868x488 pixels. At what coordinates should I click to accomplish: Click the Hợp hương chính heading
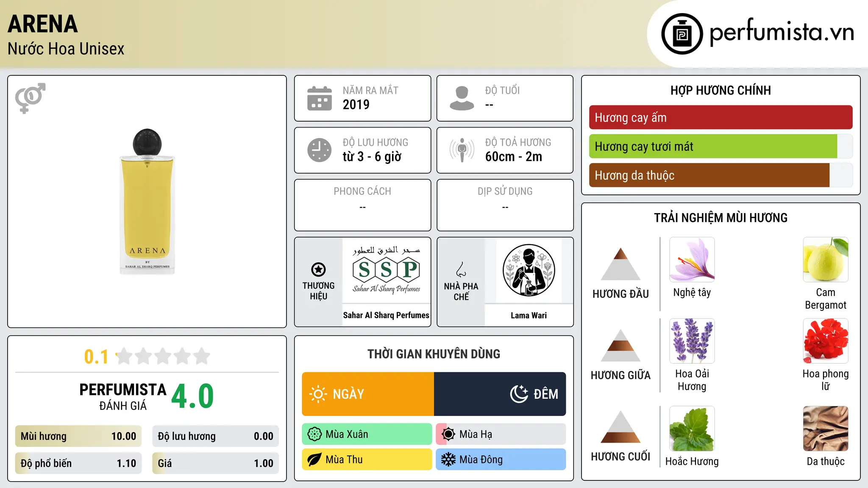coord(721,91)
